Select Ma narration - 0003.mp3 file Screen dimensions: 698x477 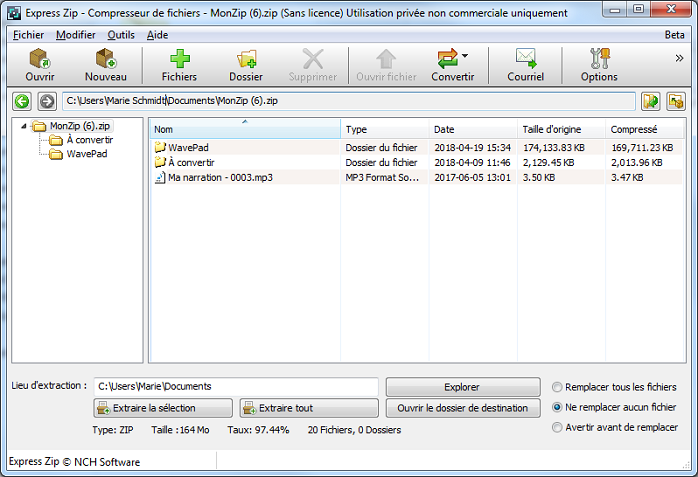pyautogui.click(x=417, y=178)
